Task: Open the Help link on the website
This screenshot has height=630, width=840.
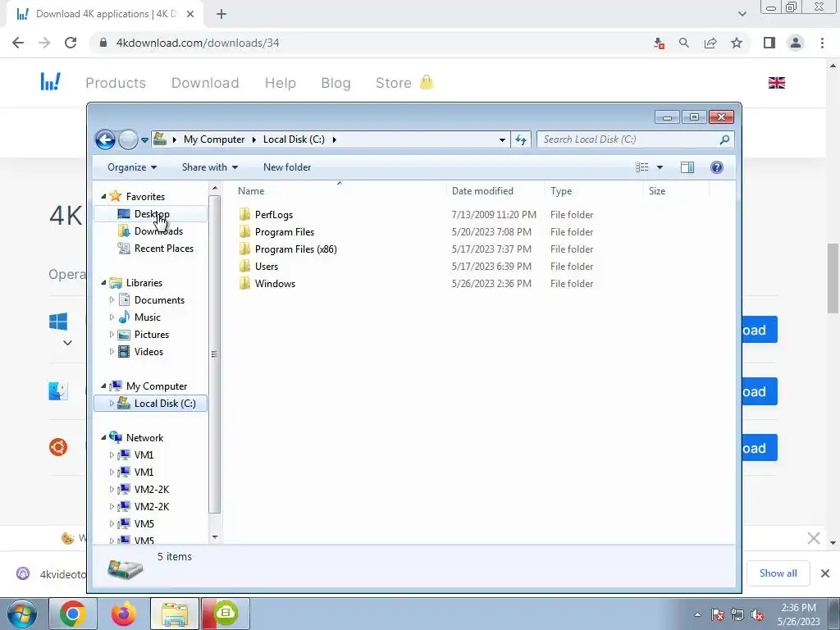Action: click(281, 83)
